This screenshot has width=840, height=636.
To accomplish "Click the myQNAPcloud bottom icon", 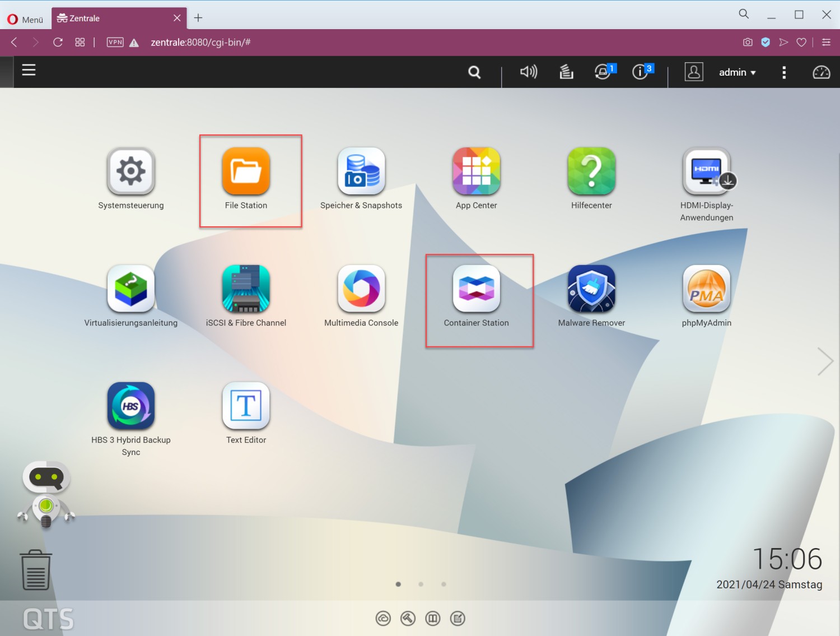I will 383,619.
